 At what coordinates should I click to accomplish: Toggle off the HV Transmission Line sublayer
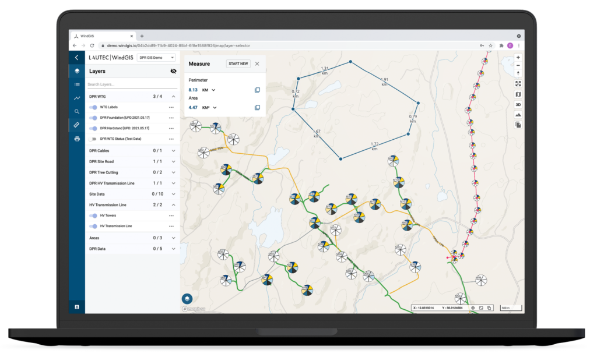[93, 227]
